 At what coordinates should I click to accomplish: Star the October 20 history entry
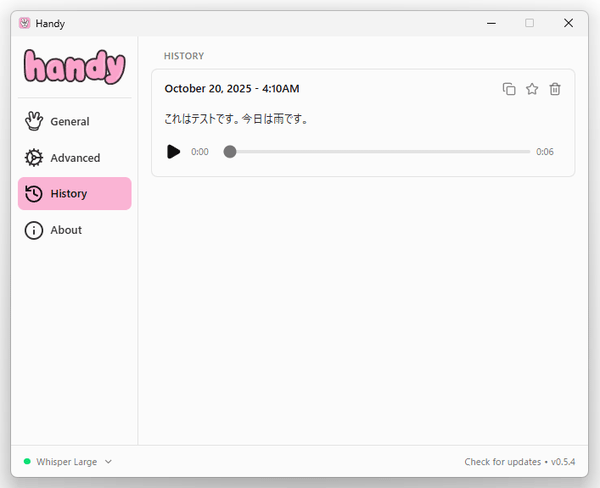(x=532, y=89)
